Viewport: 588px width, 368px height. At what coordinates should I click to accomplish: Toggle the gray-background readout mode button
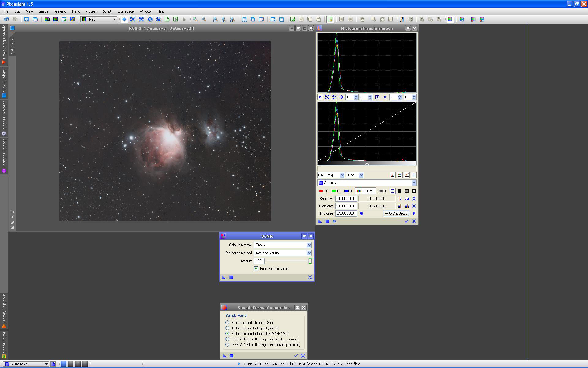407,191
